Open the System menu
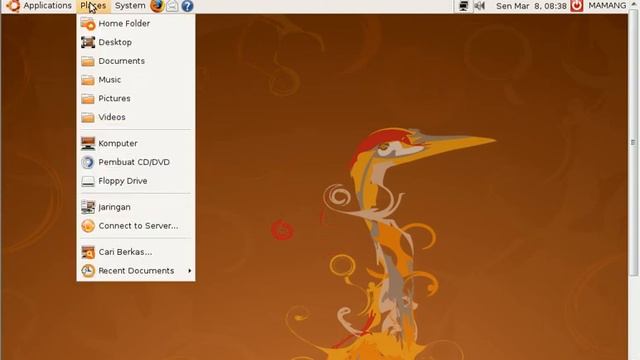 pyautogui.click(x=130, y=6)
